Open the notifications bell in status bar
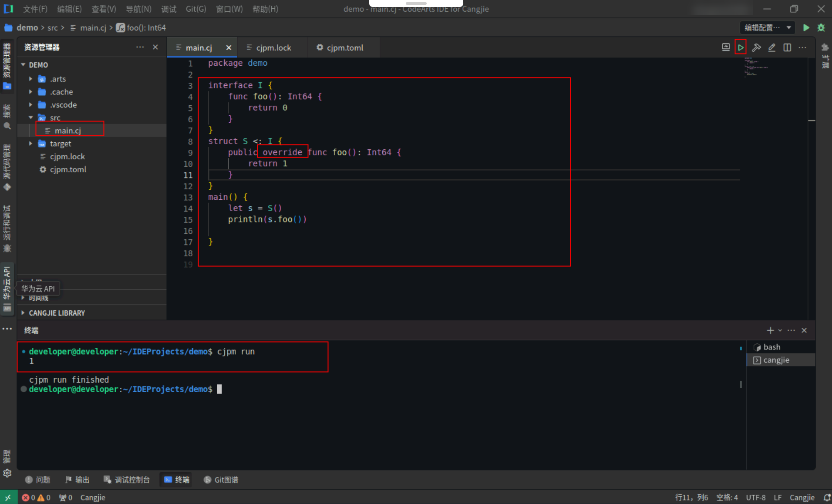This screenshot has width=832, height=504. click(827, 497)
